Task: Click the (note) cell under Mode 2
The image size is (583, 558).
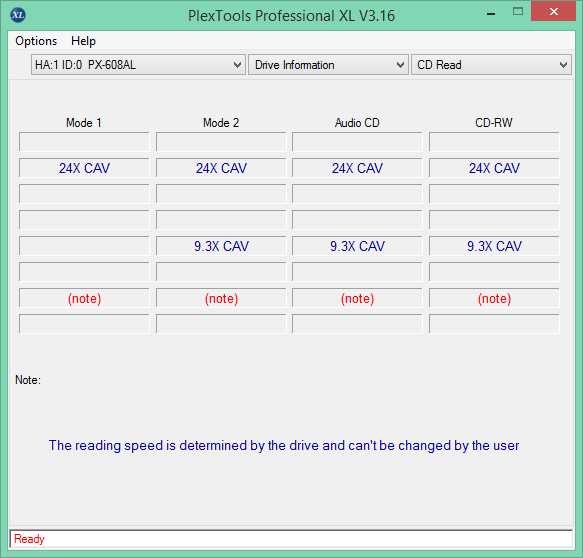Action: pyautogui.click(x=221, y=298)
